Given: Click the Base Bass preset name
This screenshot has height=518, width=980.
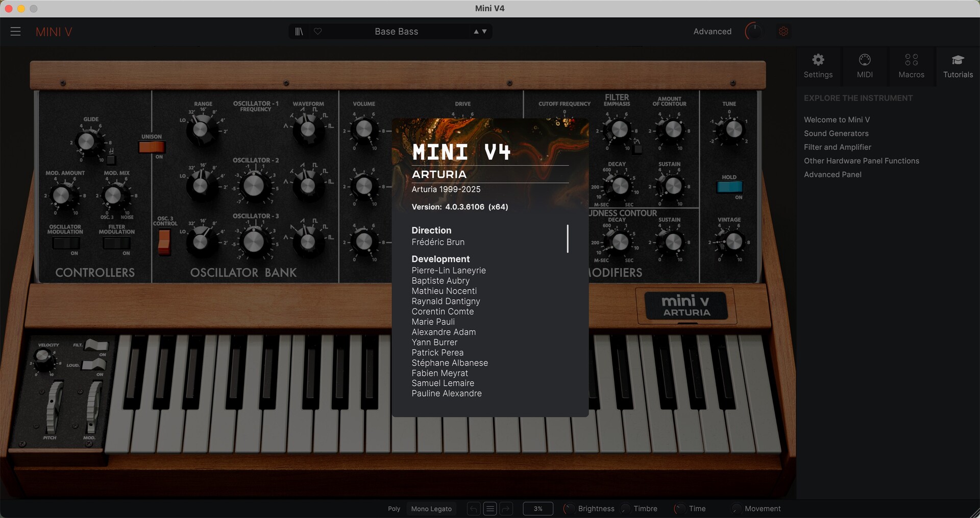Looking at the screenshot, I should tap(396, 32).
